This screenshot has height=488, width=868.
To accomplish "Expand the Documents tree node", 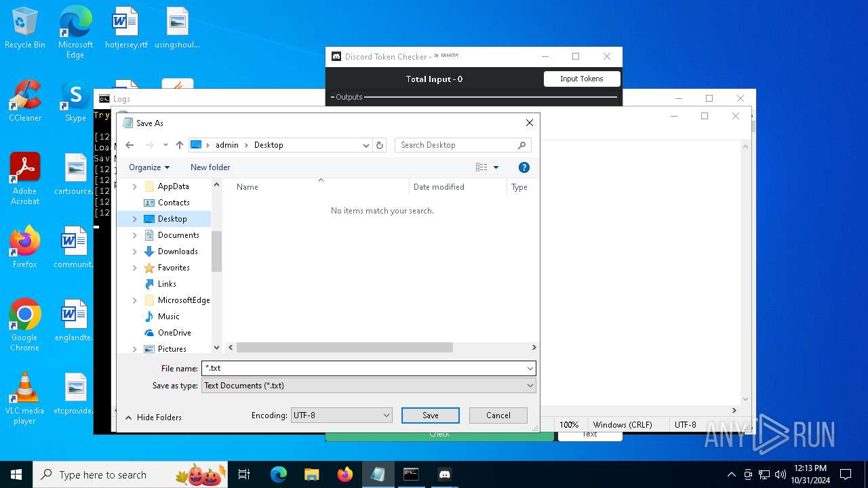I will [134, 235].
